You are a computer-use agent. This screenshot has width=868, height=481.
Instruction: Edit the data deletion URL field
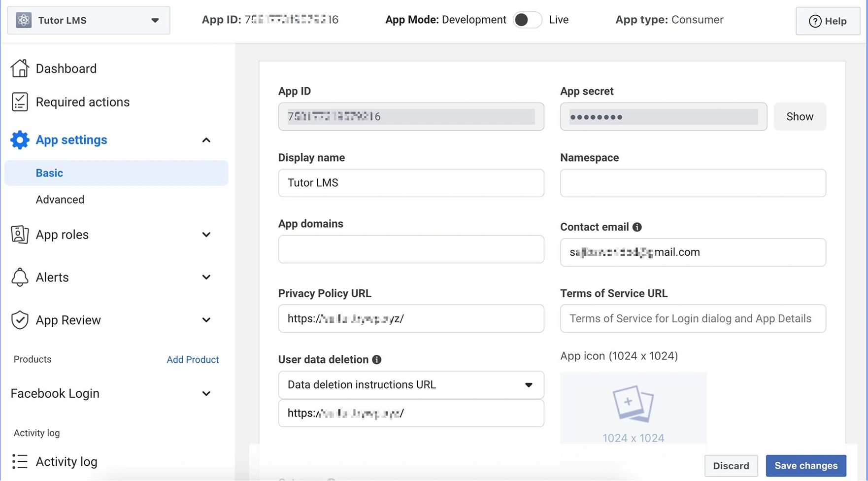pos(411,413)
